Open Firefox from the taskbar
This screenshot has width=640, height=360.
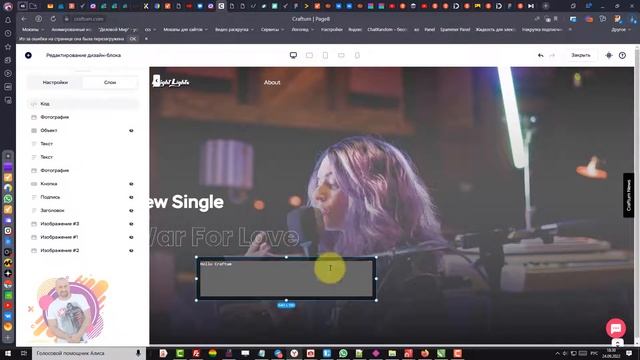424,353
